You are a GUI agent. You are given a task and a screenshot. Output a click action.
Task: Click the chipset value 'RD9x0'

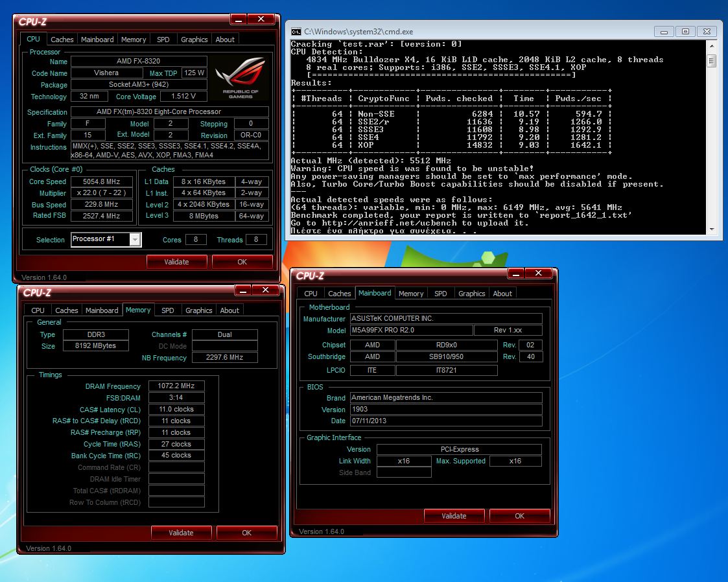[x=447, y=345]
